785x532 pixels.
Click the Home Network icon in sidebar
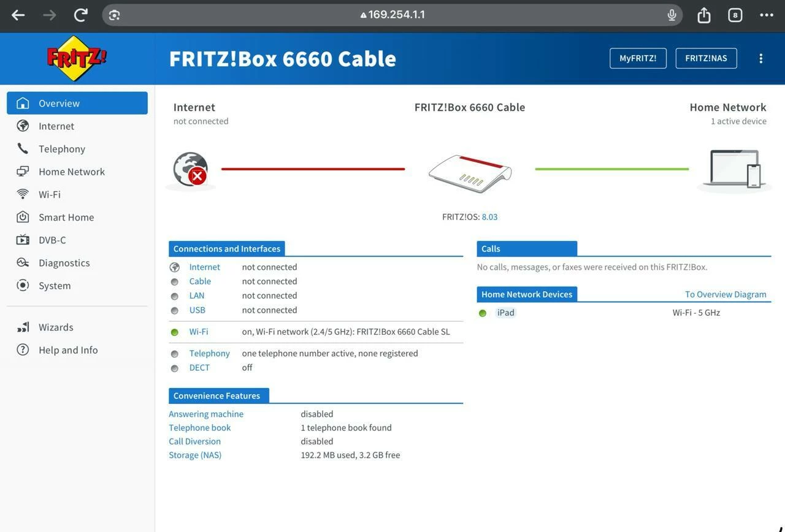pos(23,172)
